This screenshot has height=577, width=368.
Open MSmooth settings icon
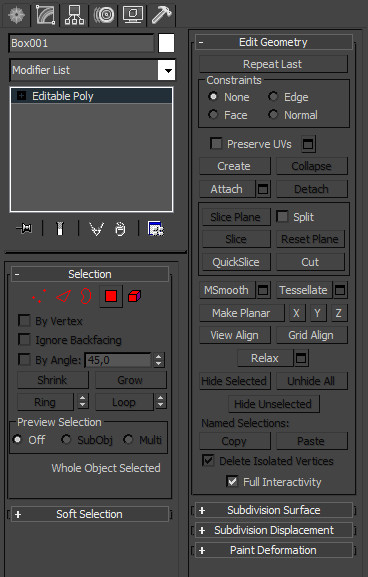click(x=263, y=290)
